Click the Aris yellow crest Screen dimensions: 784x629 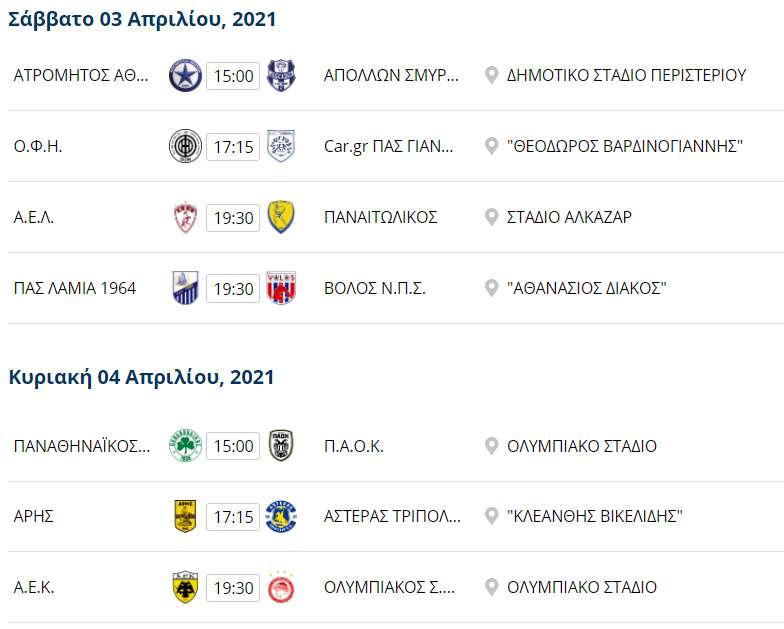[186, 516]
